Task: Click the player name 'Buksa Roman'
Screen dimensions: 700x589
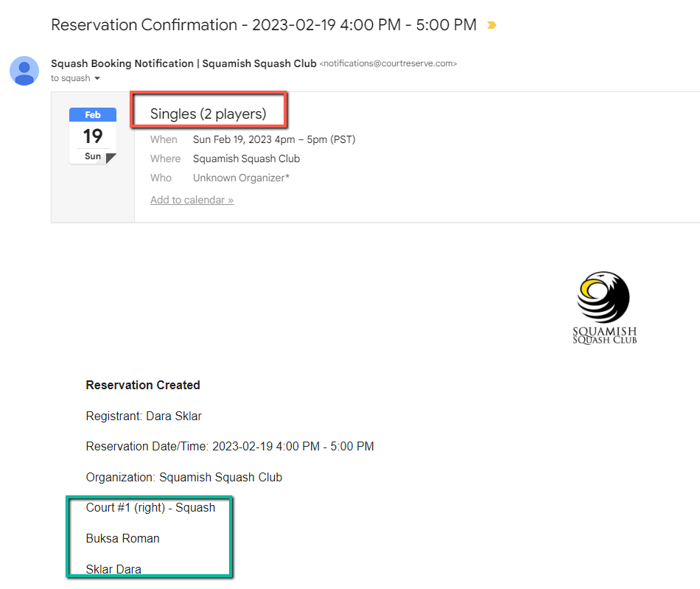Action: (x=122, y=538)
